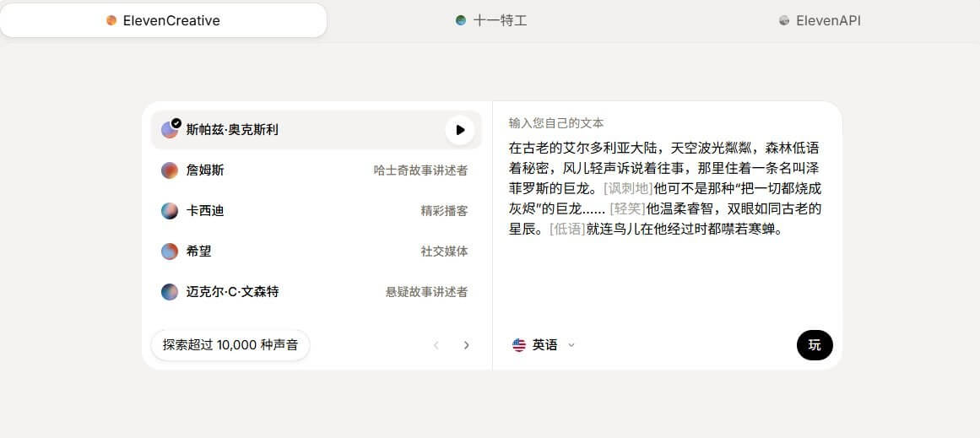Click the 卡西迪 voice avatar
Image resolution: width=980 pixels, height=438 pixels.
coord(170,211)
